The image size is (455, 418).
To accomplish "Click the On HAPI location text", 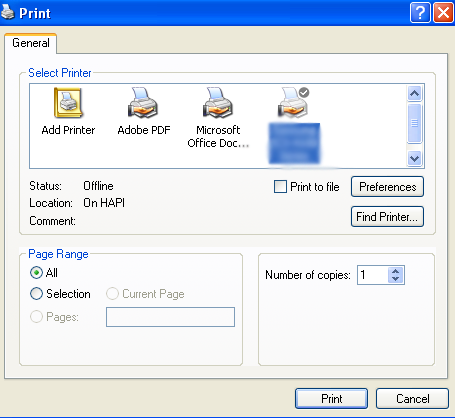I will pos(104,203).
